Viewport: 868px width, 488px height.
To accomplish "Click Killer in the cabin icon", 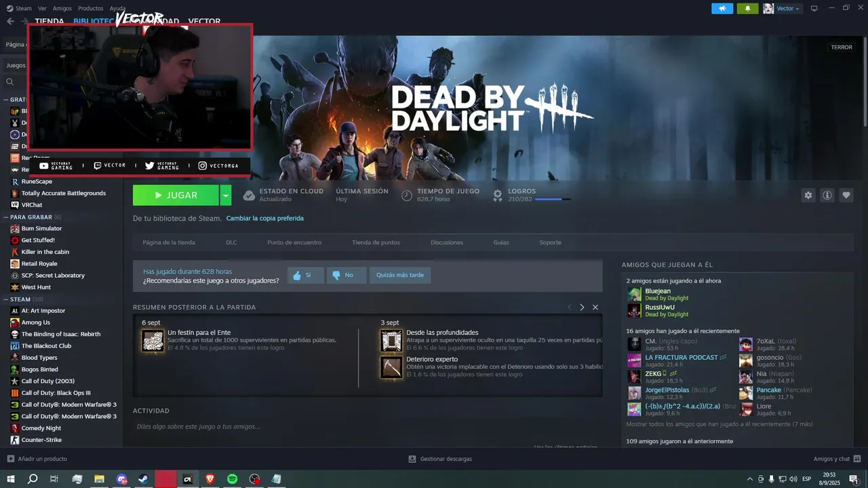I will click(x=15, y=252).
